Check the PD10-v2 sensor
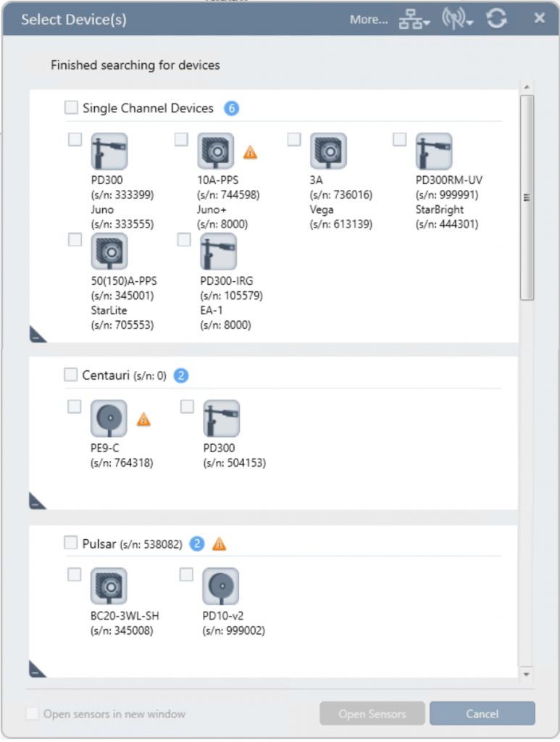The width and height of the screenshot is (560, 742). 186,575
